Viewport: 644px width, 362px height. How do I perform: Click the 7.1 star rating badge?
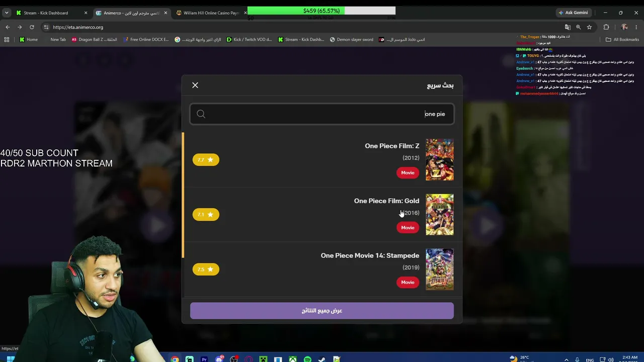[x=206, y=215]
